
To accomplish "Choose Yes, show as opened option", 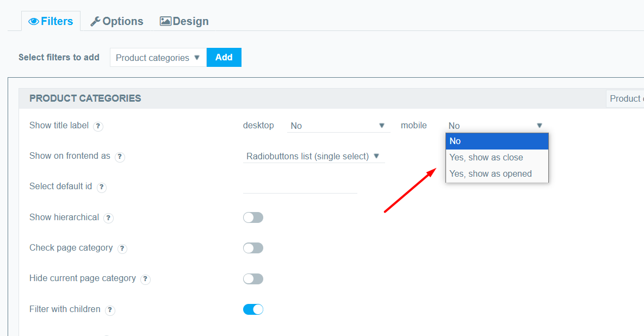I will tap(497, 174).
